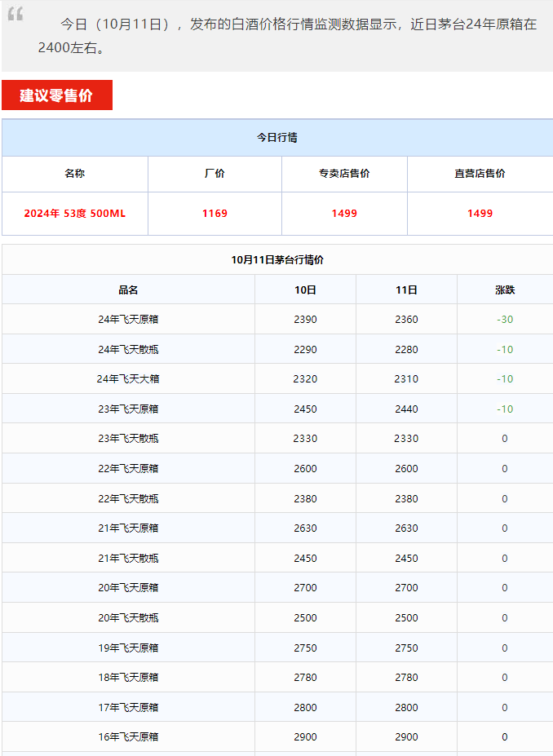Click the red 建议零售价 banner
The height and width of the screenshot is (756, 553).
click(x=56, y=95)
